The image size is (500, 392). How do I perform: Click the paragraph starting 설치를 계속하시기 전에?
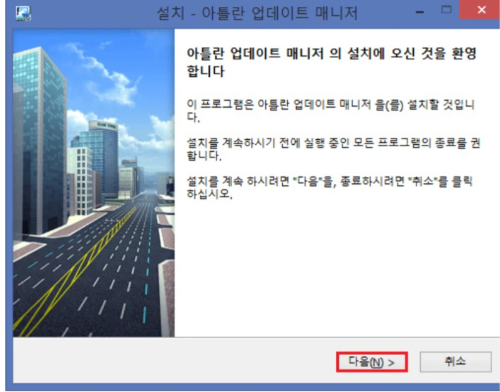click(x=333, y=149)
